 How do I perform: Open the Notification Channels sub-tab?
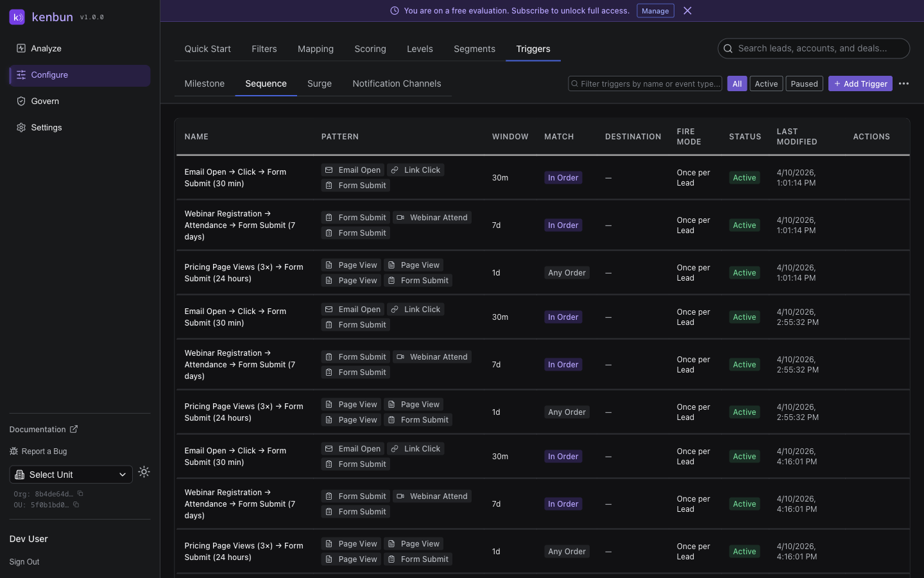397,83
